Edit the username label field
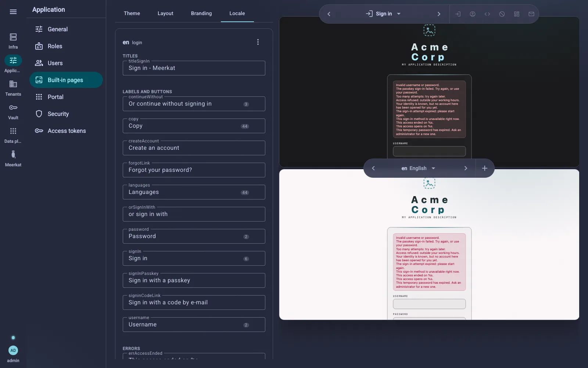 pos(194,325)
